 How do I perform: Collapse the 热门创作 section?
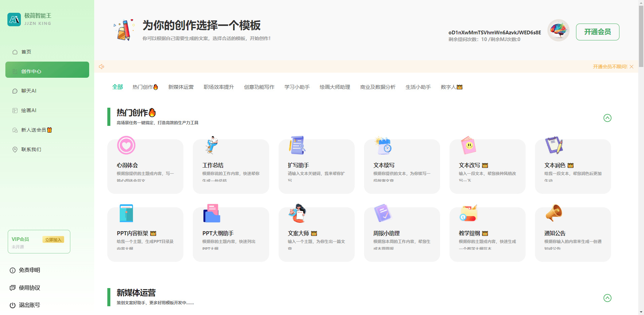pos(607,118)
